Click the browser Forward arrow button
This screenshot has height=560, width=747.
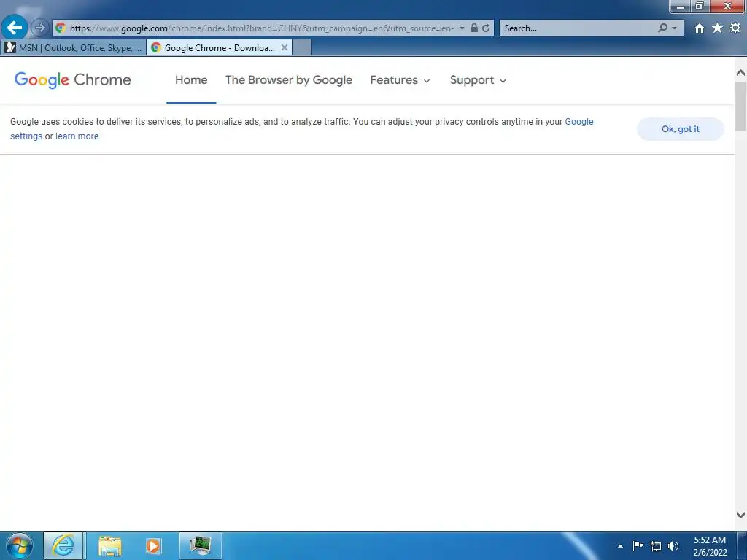pyautogui.click(x=40, y=28)
